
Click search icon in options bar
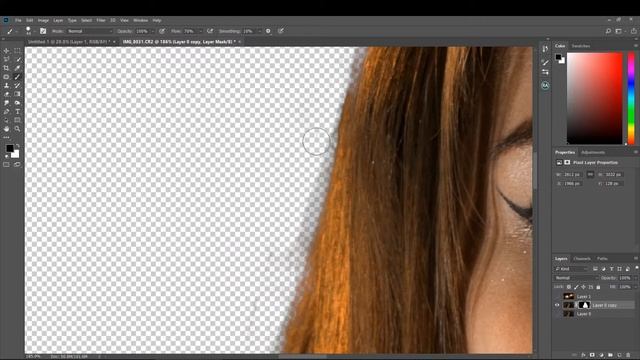click(x=608, y=31)
